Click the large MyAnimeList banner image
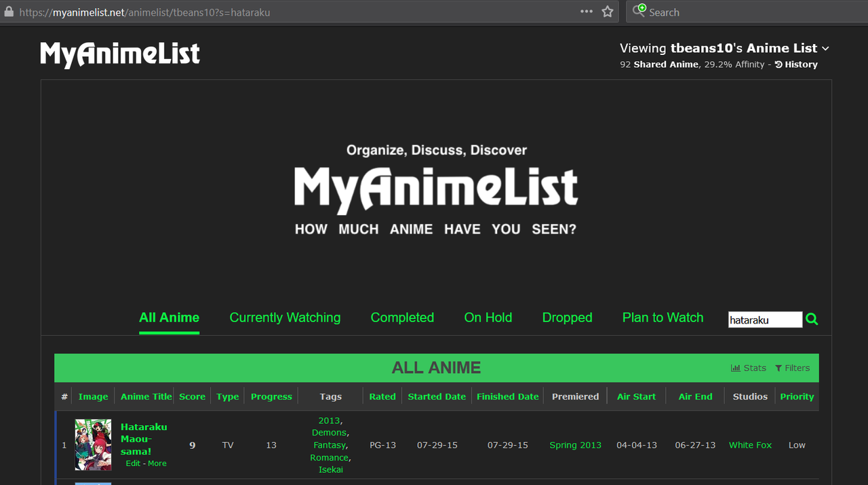The height and width of the screenshot is (485, 868). [x=436, y=189]
